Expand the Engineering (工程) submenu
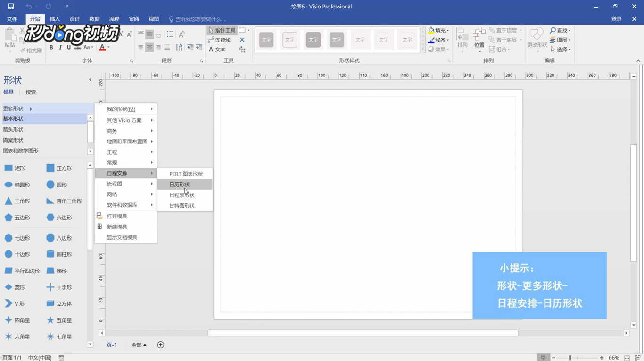Viewport: 644px width, 361px height. [x=126, y=152]
